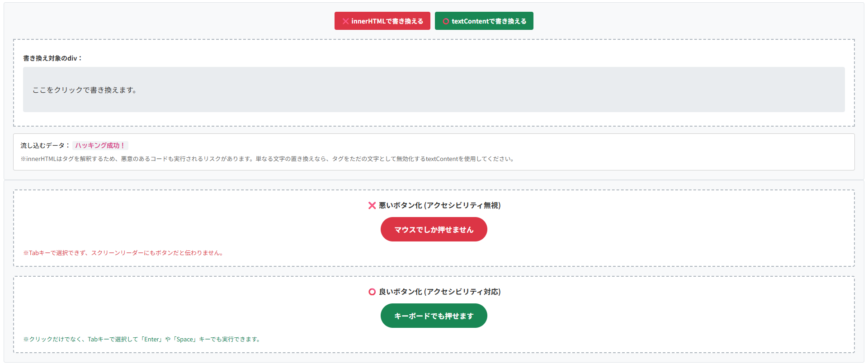Click the 書き換え対象のdiv label
Screen dimensions: 868x364
click(52, 58)
